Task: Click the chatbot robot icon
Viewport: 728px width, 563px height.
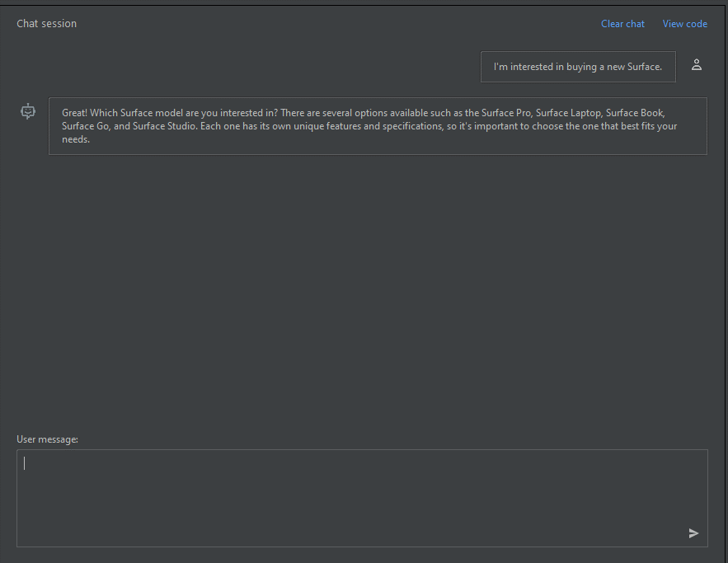Action: (28, 111)
